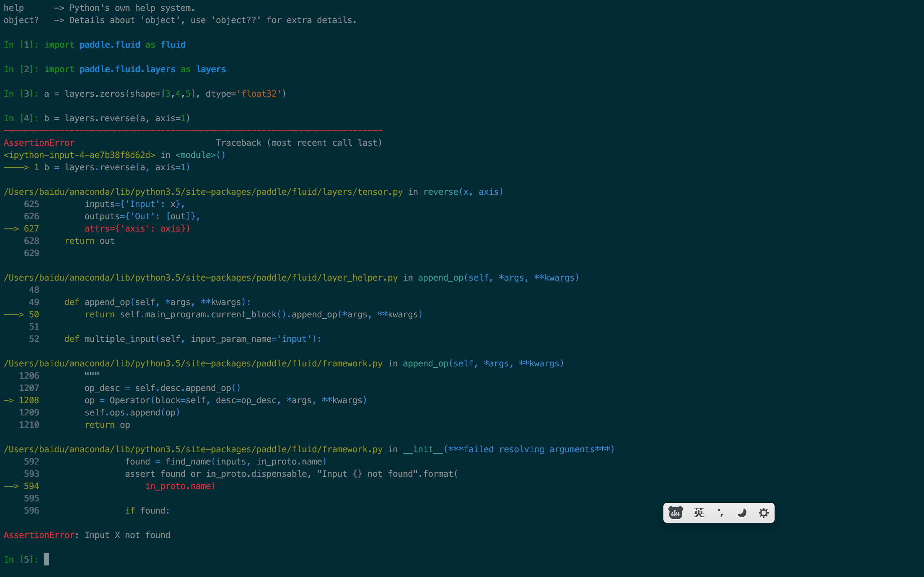This screenshot has height=577, width=924.
Task: Click the ipython-input-4 traceback reference
Action: tap(79, 155)
